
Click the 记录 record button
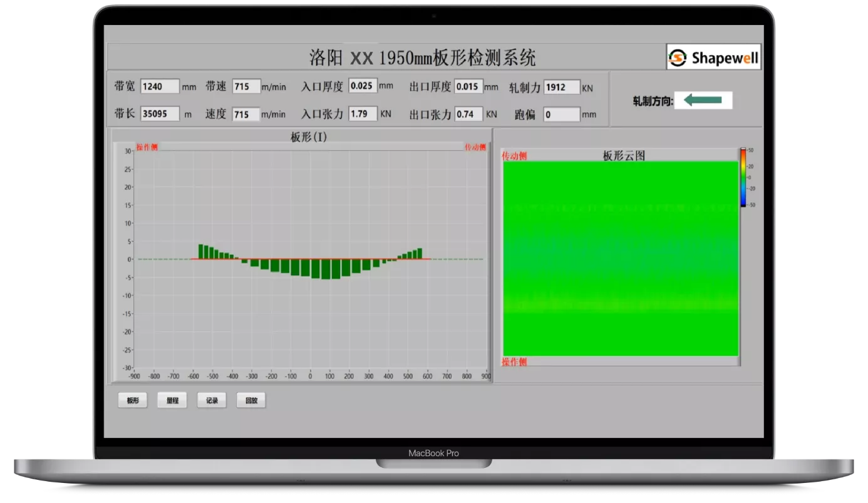(212, 400)
